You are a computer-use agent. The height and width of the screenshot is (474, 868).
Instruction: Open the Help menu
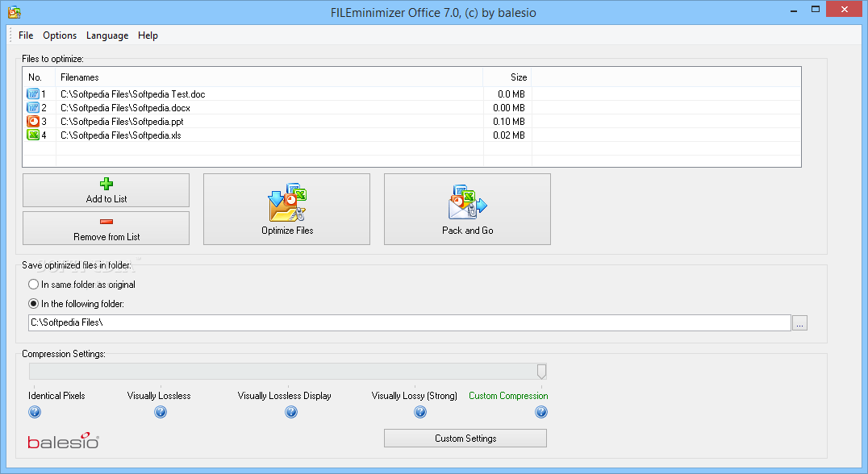point(148,35)
